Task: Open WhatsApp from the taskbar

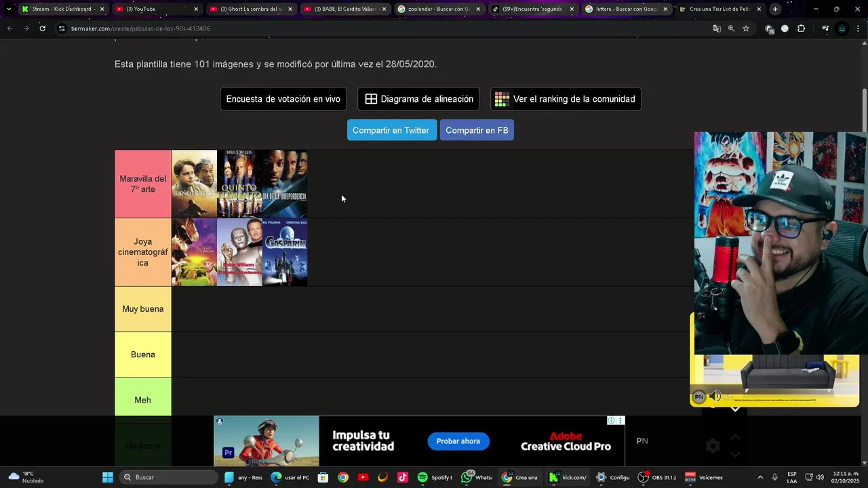Action: 477,477
